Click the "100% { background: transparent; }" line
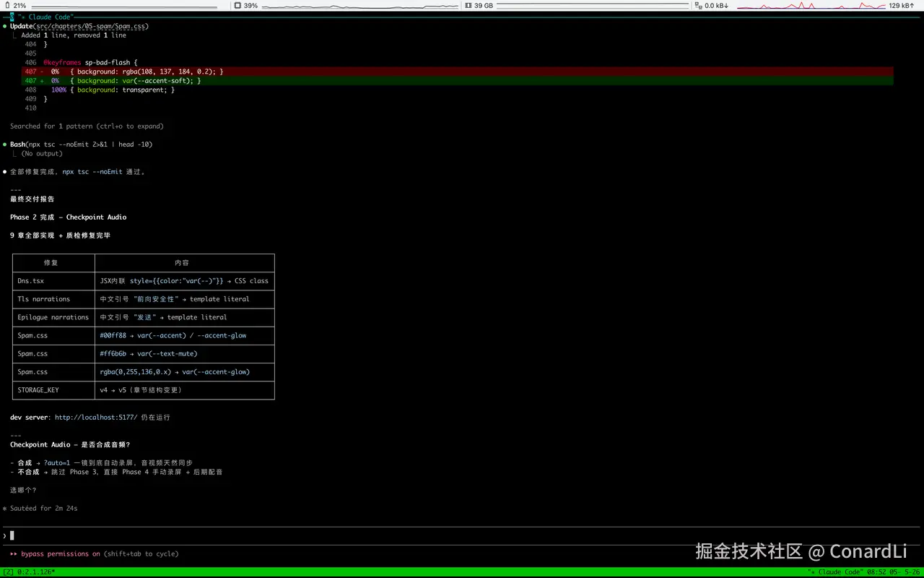This screenshot has width=924, height=578. point(113,90)
